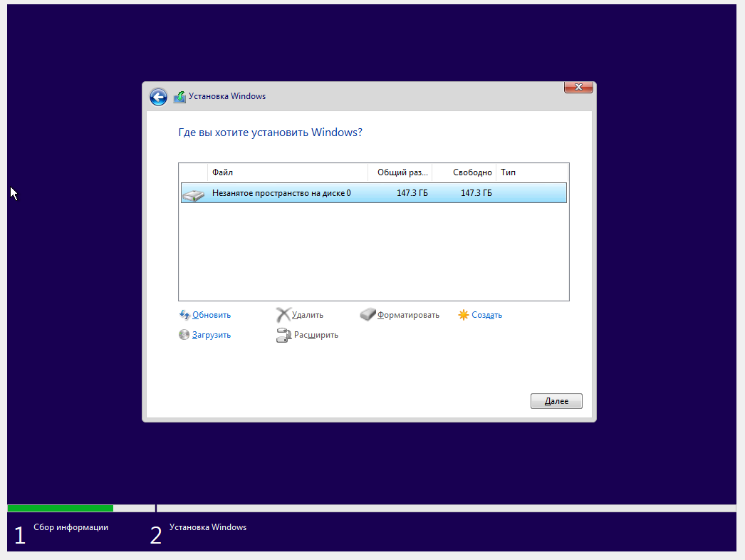
Task: Open the Загрузить driver link
Action: coord(212,335)
